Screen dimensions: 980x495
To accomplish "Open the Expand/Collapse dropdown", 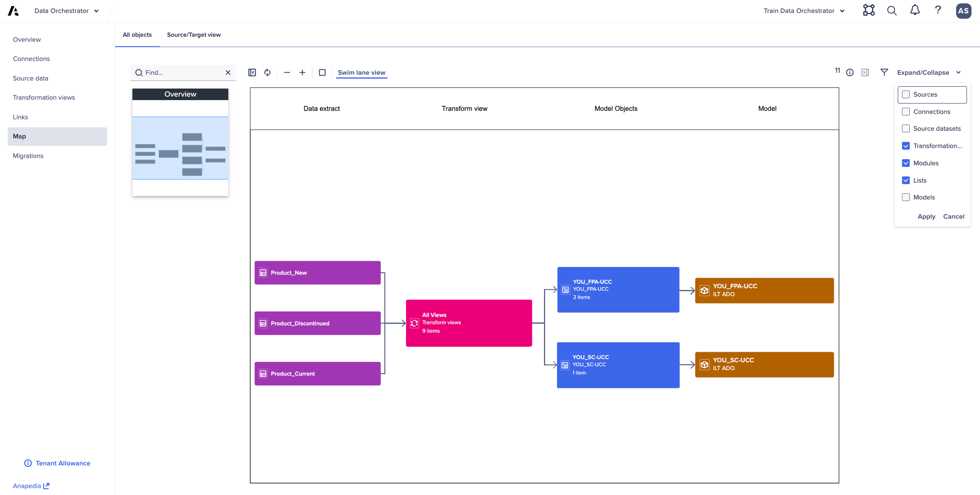I will [928, 72].
